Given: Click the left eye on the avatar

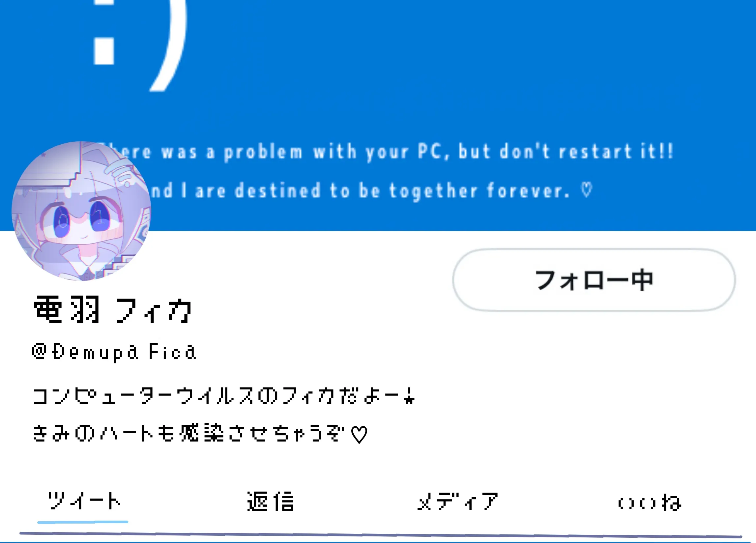Looking at the screenshot, I should tap(62, 221).
